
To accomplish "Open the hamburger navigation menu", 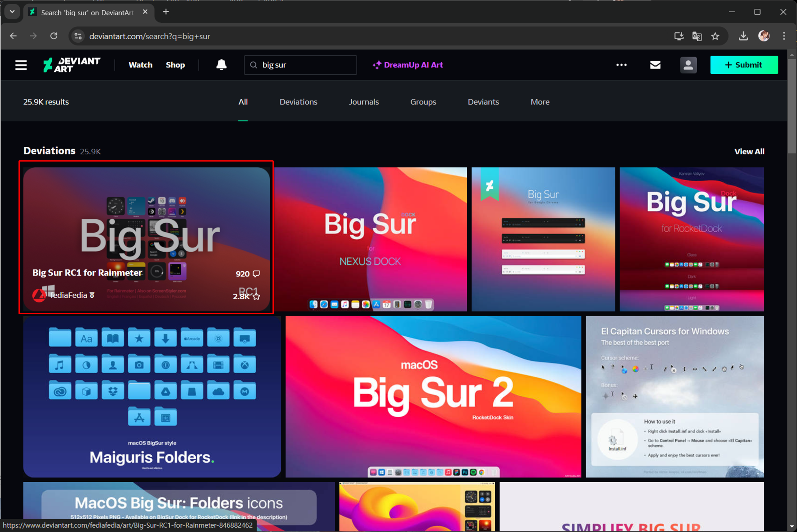I will point(21,65).
